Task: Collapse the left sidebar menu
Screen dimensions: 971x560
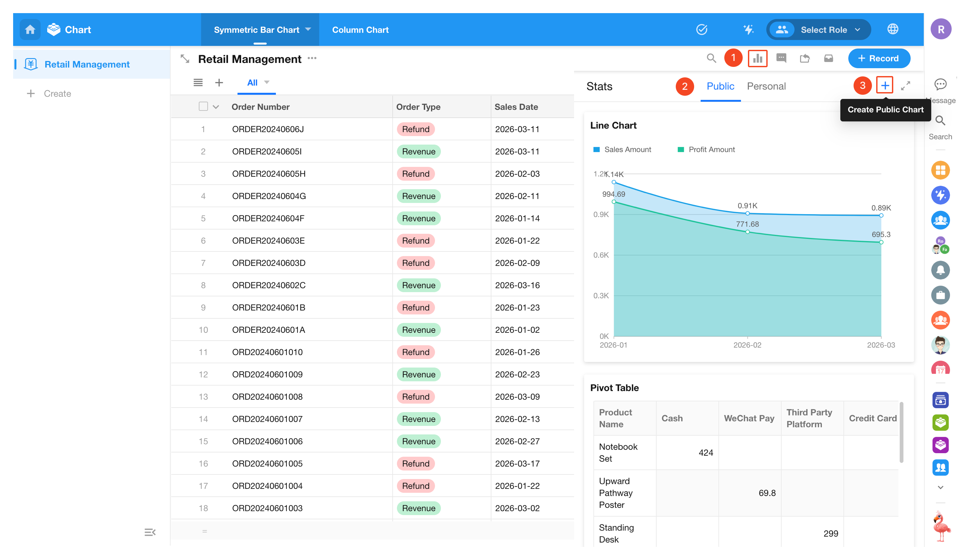Action: tap(150, 532)
